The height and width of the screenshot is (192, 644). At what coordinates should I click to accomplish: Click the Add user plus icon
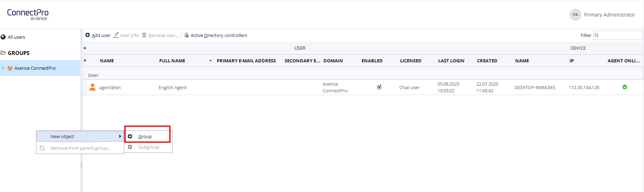click(x=88, y=35)
